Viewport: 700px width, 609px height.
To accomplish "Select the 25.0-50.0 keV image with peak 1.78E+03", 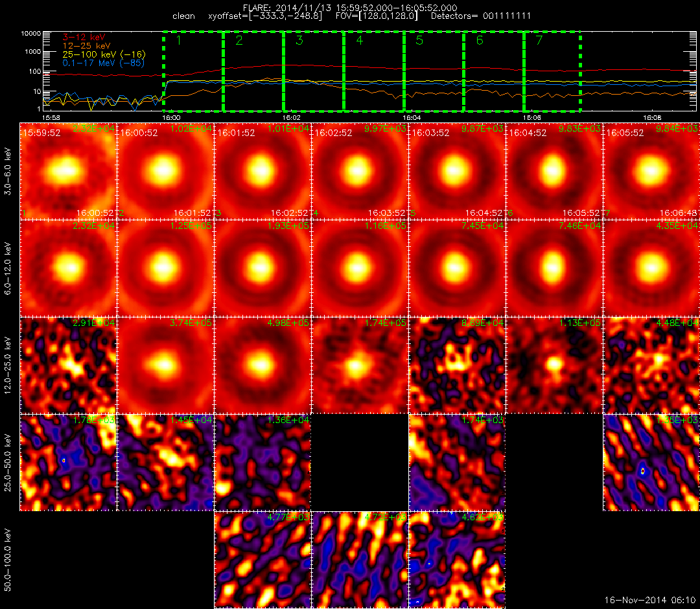I will [68, 463].
